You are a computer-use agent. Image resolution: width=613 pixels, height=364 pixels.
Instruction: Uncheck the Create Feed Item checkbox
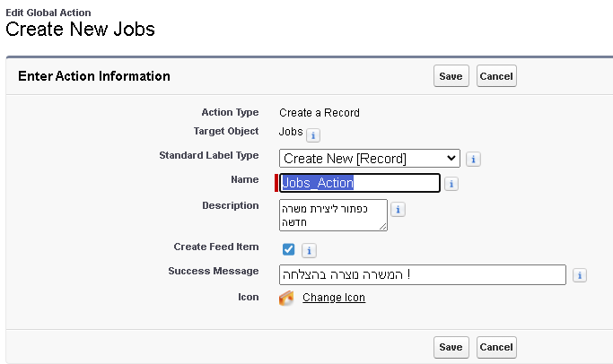[x=288, y=249]
